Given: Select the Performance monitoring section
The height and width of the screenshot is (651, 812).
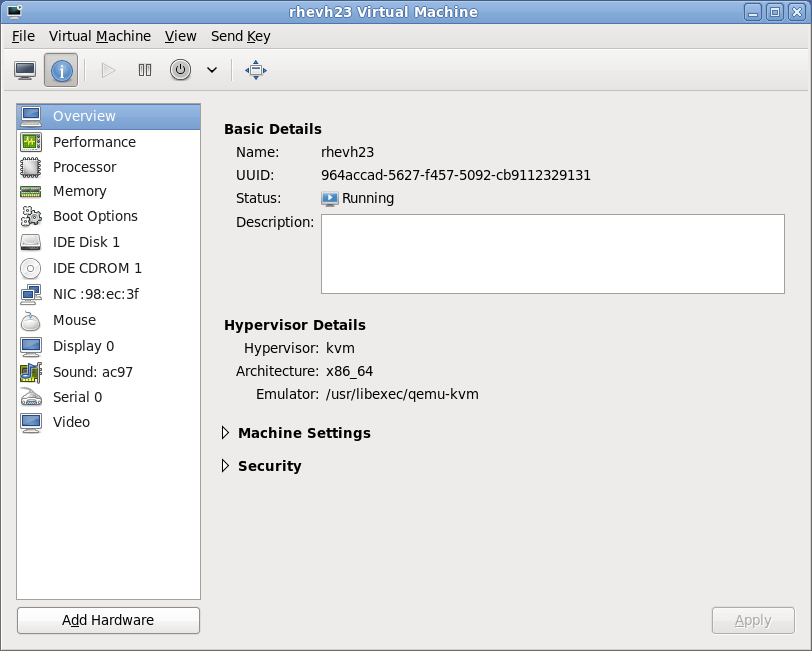Looking at the screenshot, I should click(94, 142).
